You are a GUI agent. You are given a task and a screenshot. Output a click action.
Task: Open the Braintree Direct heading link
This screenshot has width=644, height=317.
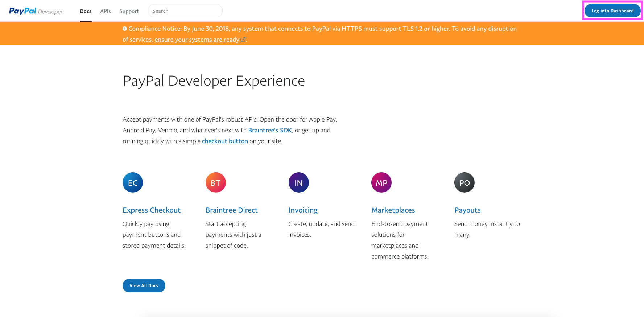coord(231,210)
